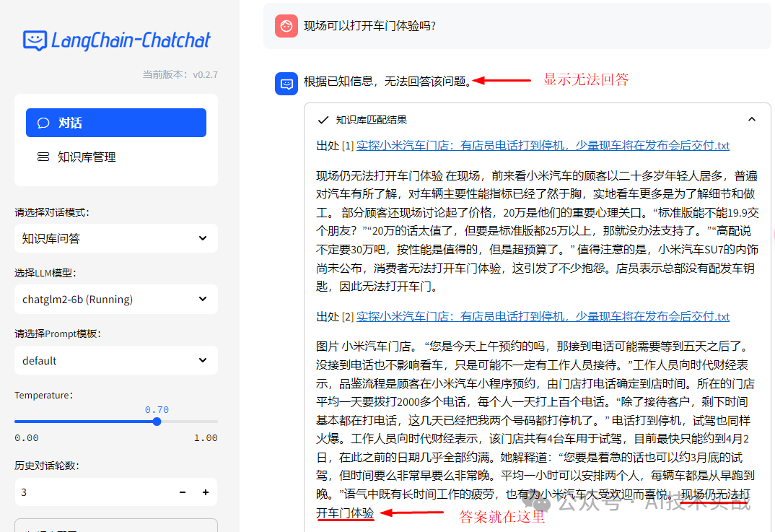Click the label 选择LLM模型:
This screenshot has width=775, height=532.
tap(45, 273)
